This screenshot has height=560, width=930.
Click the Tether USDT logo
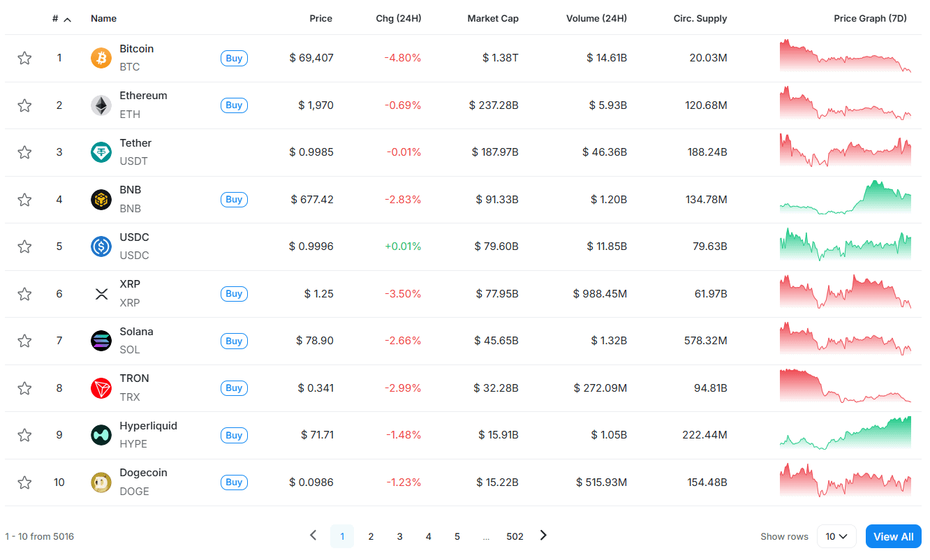[101, 152]
